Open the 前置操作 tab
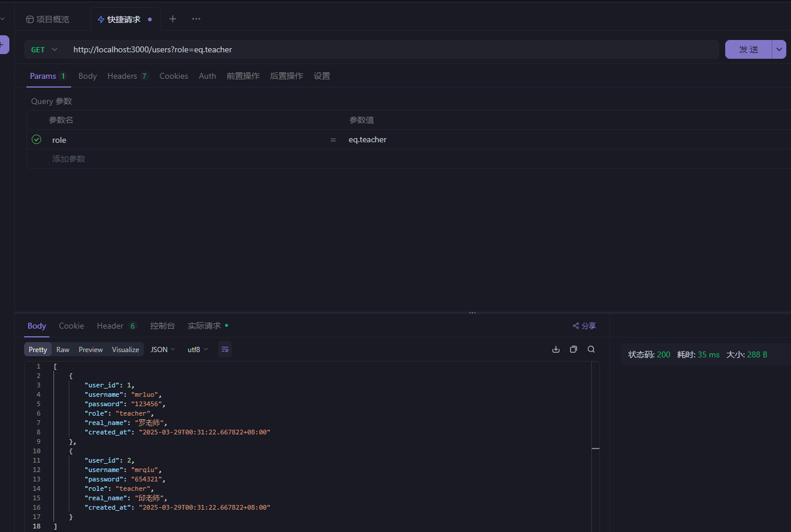This screenshot has height=532, width=791. point(243,76)
